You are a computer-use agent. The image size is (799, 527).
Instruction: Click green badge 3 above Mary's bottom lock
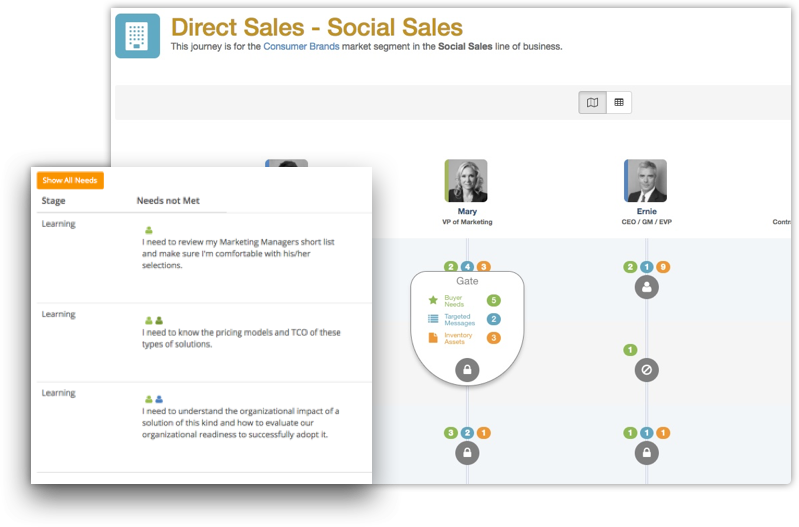[450, 433]
